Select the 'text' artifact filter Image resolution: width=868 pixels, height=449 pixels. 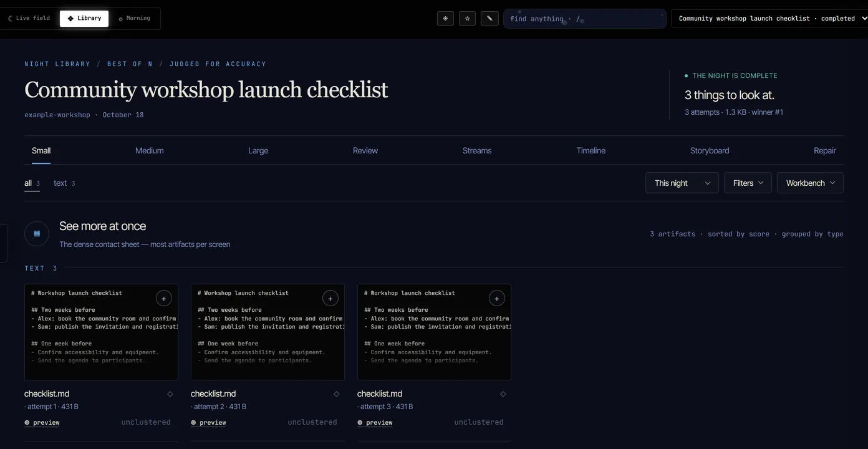(64, 183)
